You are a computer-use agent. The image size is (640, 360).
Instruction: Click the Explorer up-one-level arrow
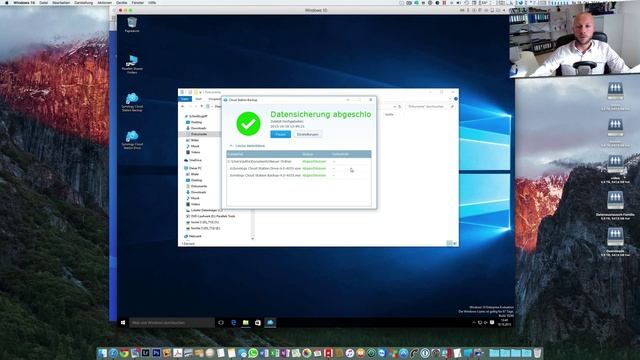pyautogui.click(x=202, y=107)
